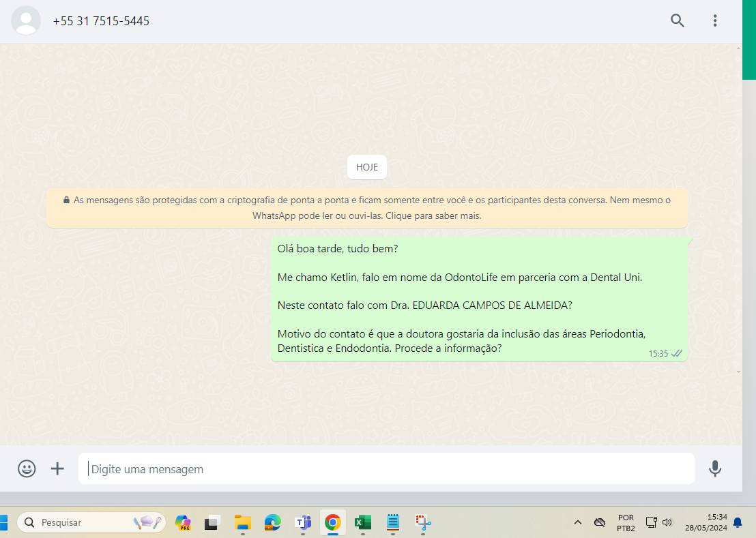The width and height of the screenshot is (756, 538).
Task: Change the POR PTB2 keyboard layout
Action: click(x=626, y=522)
